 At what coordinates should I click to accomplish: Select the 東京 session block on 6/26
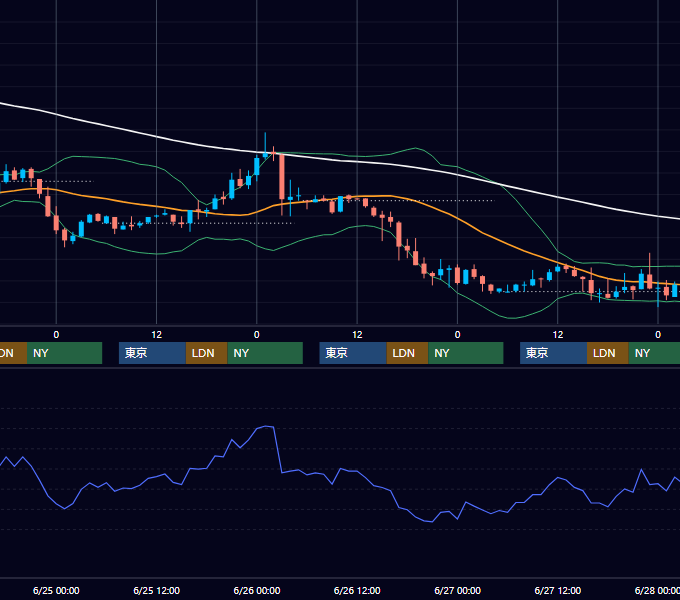pos(353,353)
